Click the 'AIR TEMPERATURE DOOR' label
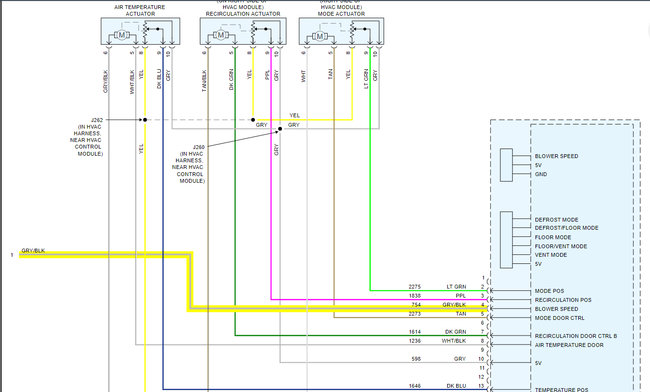 click(569, 345)
